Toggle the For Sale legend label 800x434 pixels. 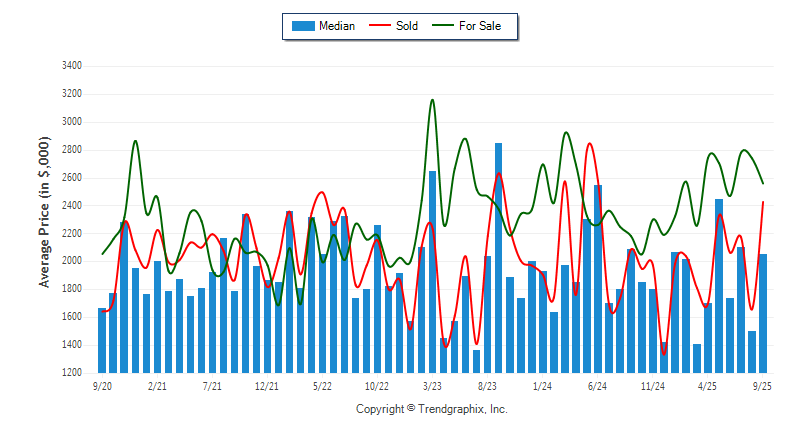click(x=480, y=26)
